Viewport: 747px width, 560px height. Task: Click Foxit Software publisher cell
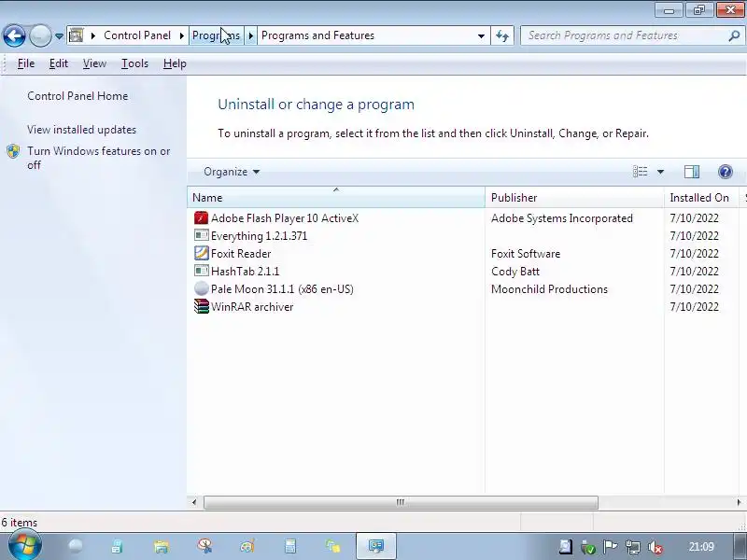point(526,253)
